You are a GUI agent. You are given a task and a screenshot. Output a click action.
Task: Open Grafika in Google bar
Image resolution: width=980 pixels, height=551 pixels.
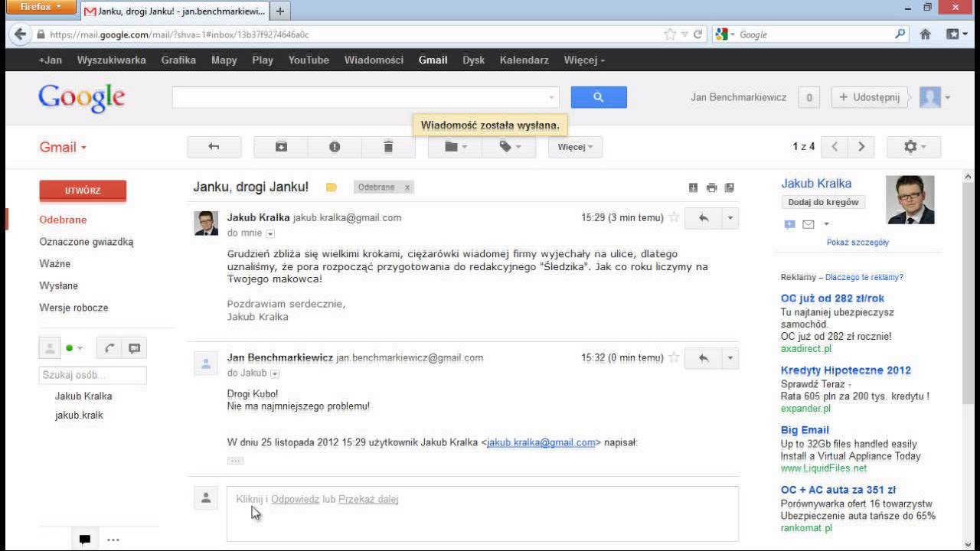178,60
